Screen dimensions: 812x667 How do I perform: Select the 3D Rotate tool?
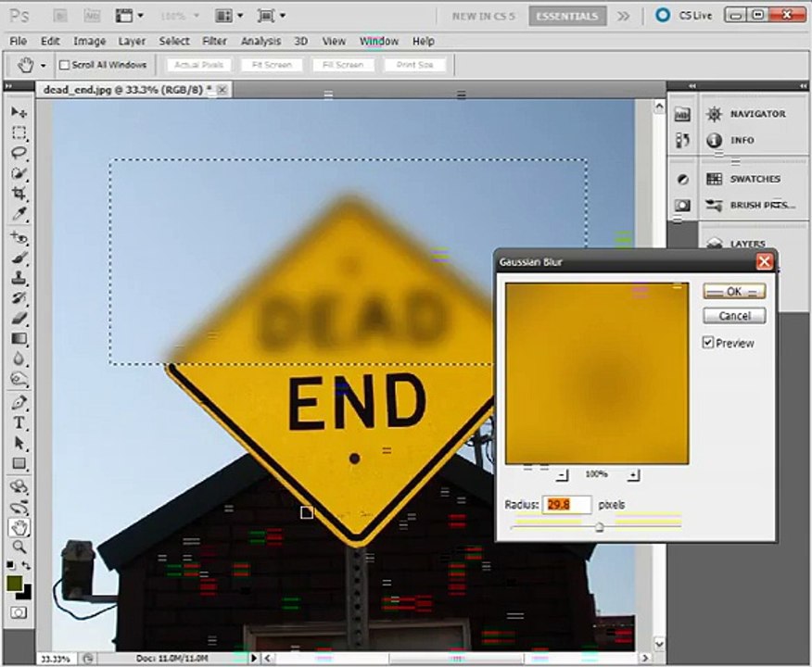point(19,486)
